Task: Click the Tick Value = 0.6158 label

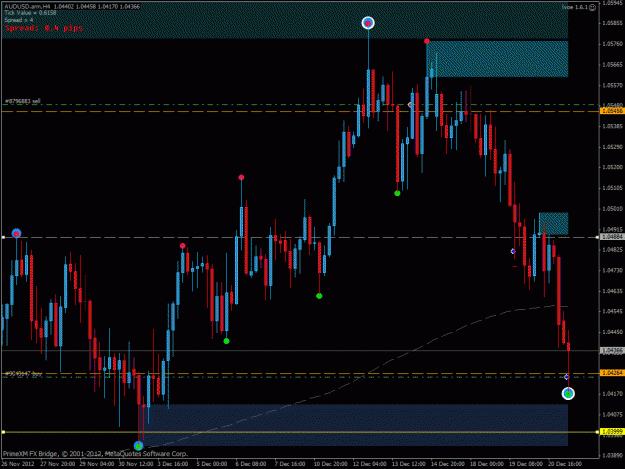Action: coord(30,13)
